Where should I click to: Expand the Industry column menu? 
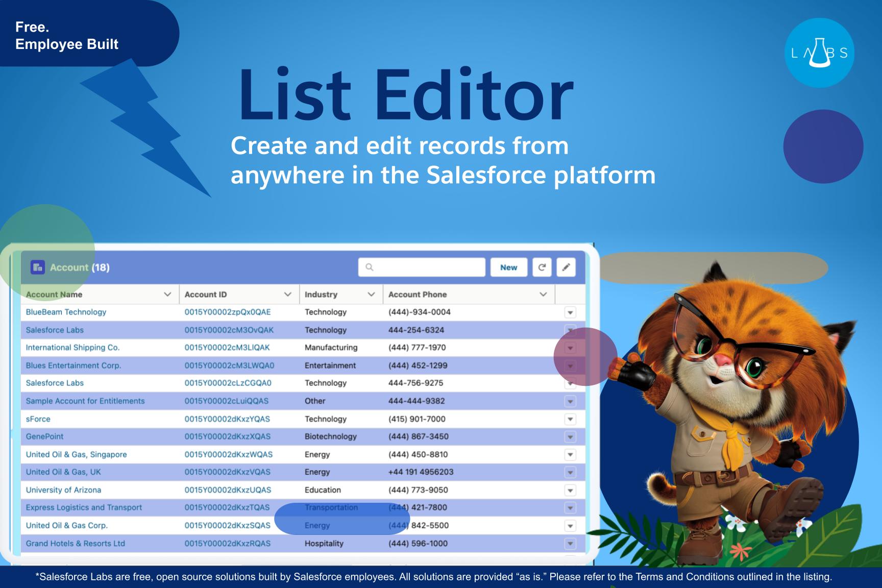(372, 295)
